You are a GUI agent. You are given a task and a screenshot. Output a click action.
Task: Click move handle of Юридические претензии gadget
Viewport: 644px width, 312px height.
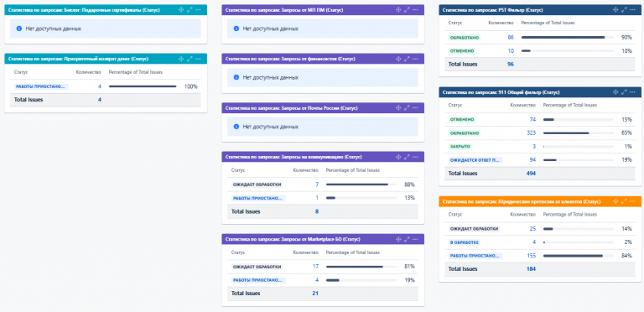(x=615, y=201)
